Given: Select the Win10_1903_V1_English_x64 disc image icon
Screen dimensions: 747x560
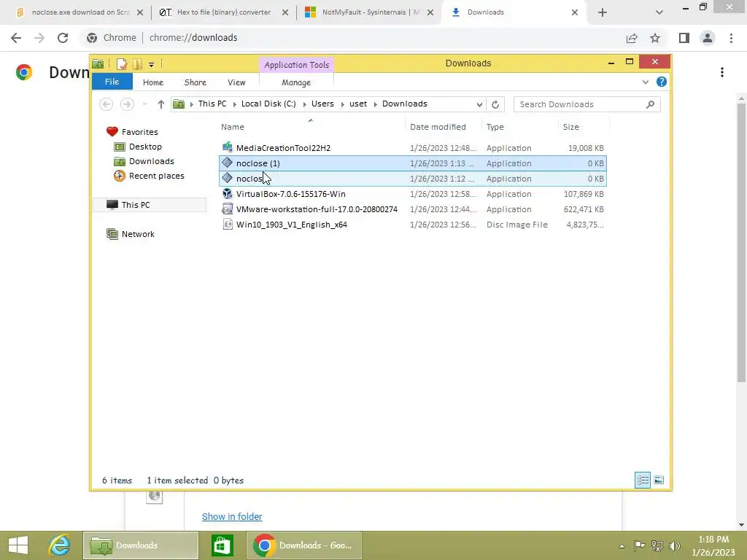Looking at the screenshot, I should 228,225.
